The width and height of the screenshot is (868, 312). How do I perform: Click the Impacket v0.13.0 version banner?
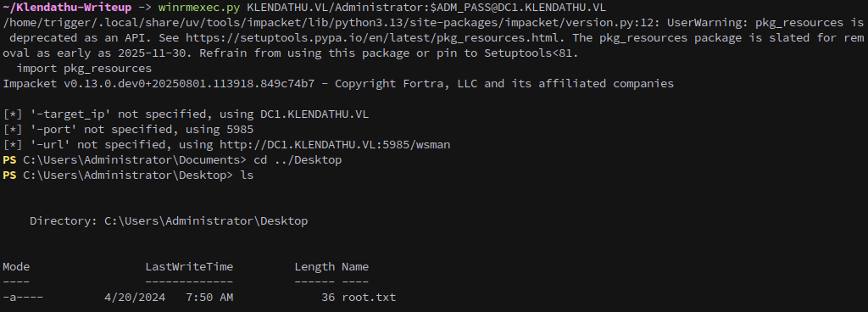point(338,84)
